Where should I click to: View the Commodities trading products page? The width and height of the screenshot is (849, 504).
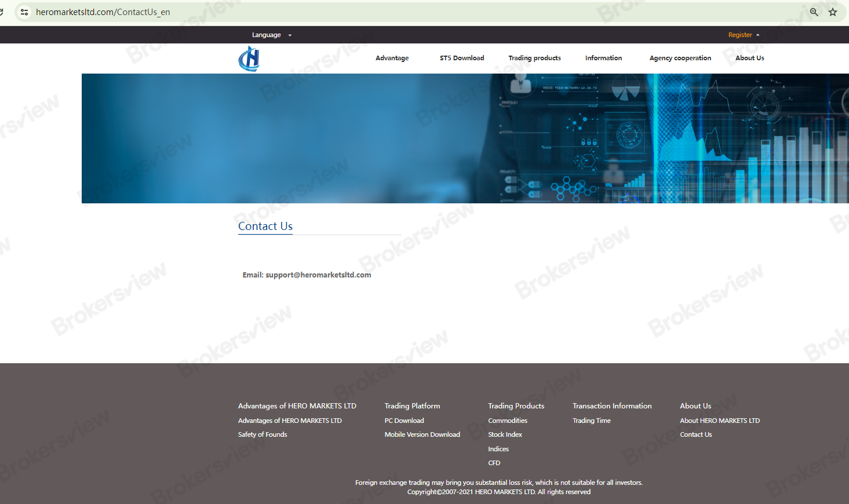508,420
